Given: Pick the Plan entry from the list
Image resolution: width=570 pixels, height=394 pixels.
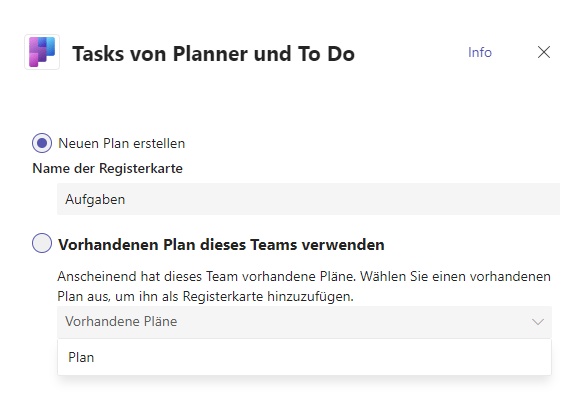Looking at the screenshot, I should coord(304,357).
